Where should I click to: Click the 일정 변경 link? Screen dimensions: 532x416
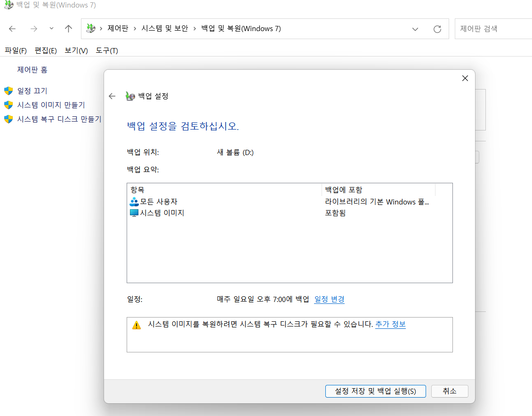tap(329, 299)
